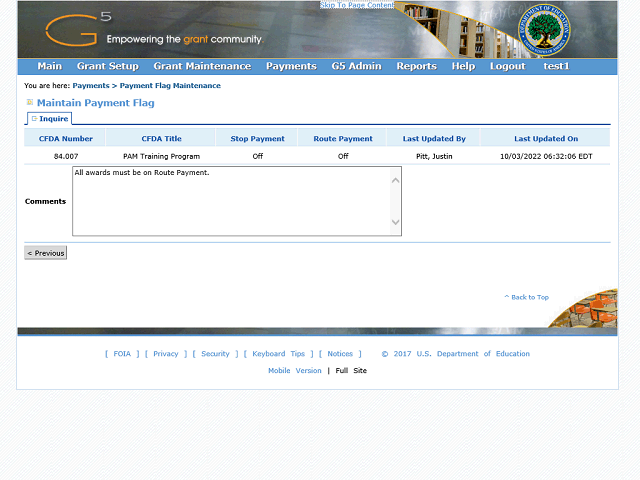Click the CFDA Number column header
The image size is (640, 480).
coord(66,139)
